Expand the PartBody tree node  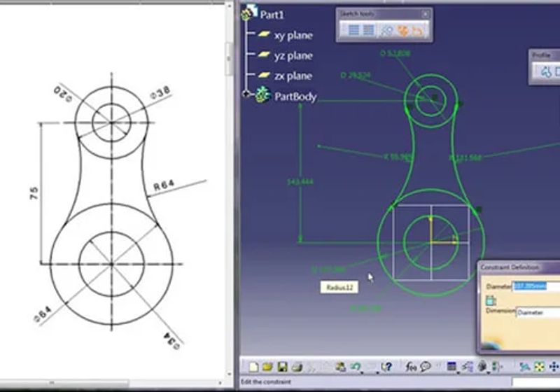246,94
